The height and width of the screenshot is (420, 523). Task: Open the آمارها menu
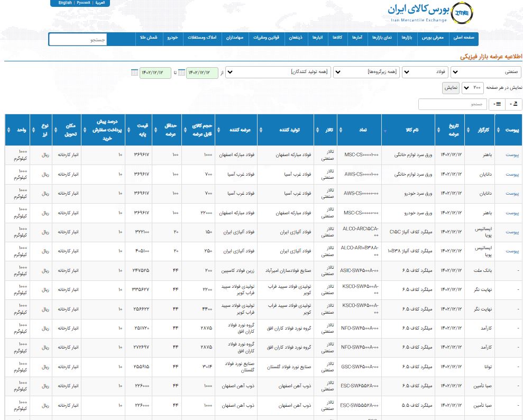(x=357, y=38)
